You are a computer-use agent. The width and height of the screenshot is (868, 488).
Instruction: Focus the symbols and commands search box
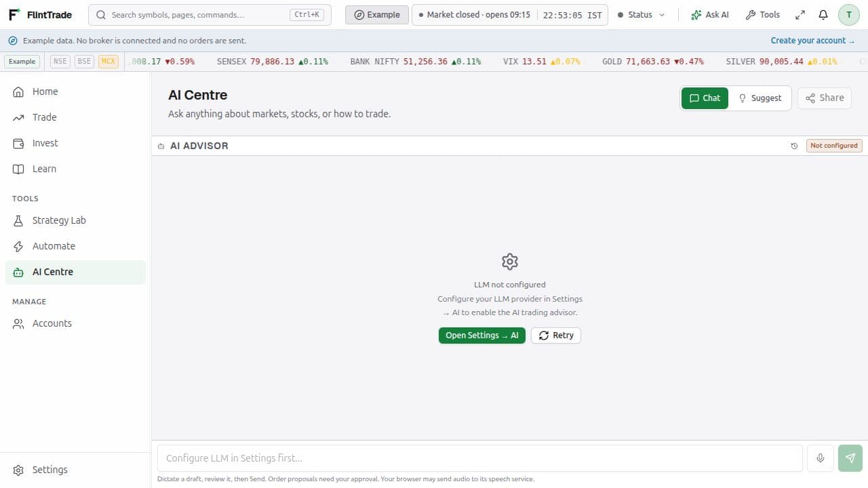click(x=210, y=15)
